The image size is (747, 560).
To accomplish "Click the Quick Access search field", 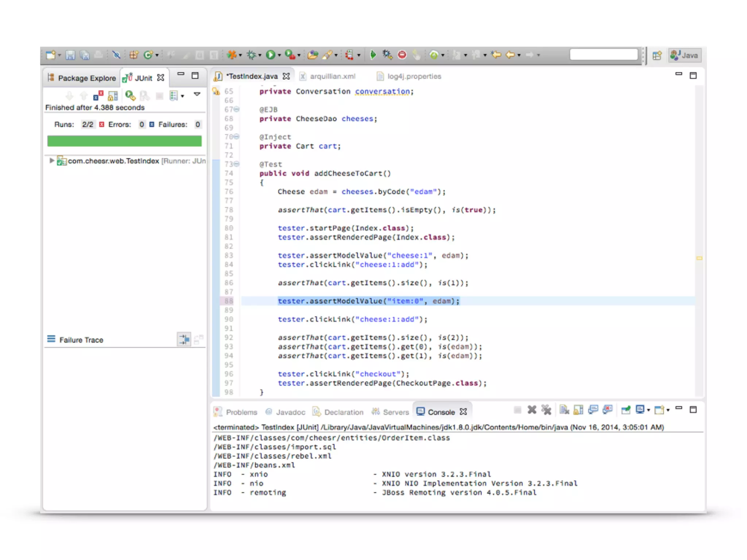I will pyautogui.click(x=603, y=55).
